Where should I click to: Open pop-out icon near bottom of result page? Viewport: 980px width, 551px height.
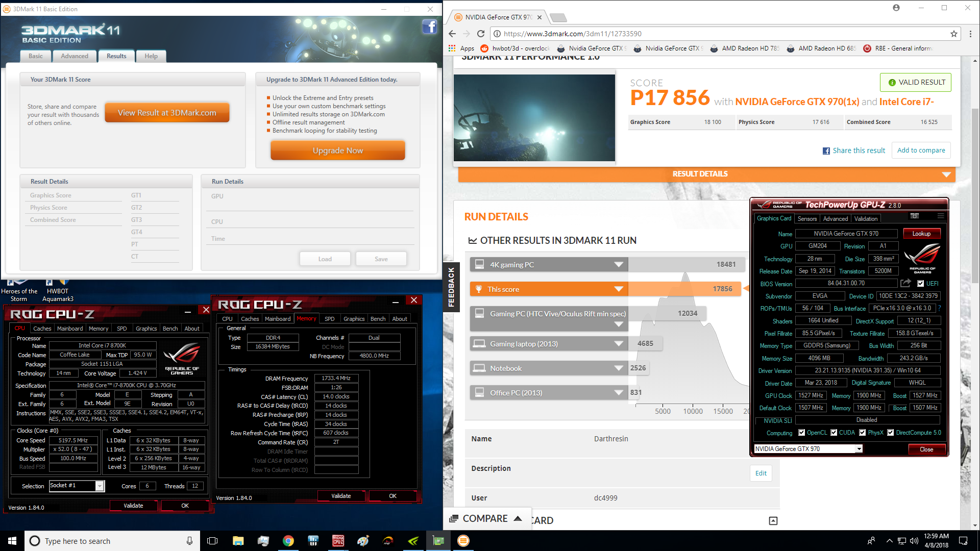click(773, 520)
